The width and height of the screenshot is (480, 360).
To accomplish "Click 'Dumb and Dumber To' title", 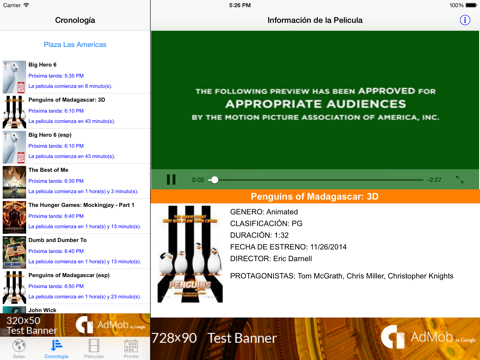I will pyautogui.click(x=57, y=240).
